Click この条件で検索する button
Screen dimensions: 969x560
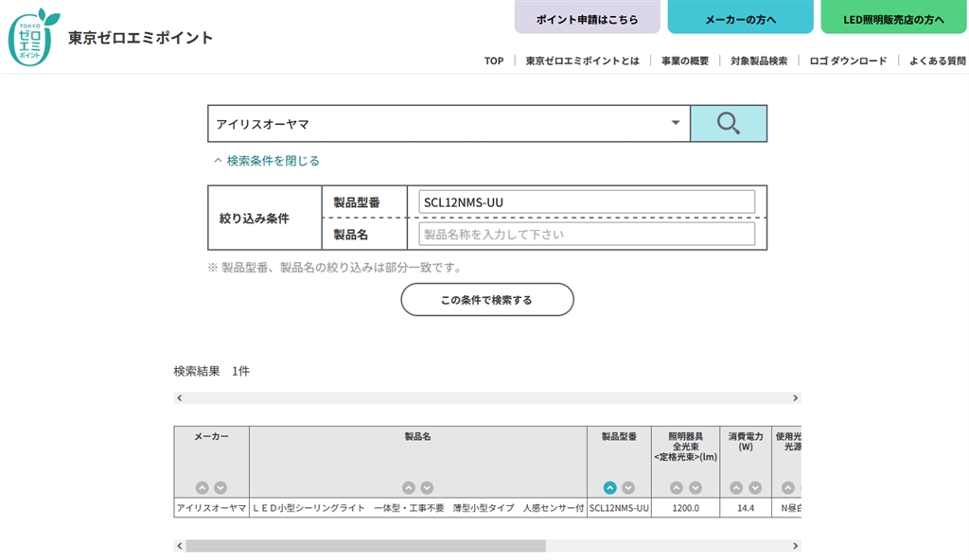tap(487, 300)
